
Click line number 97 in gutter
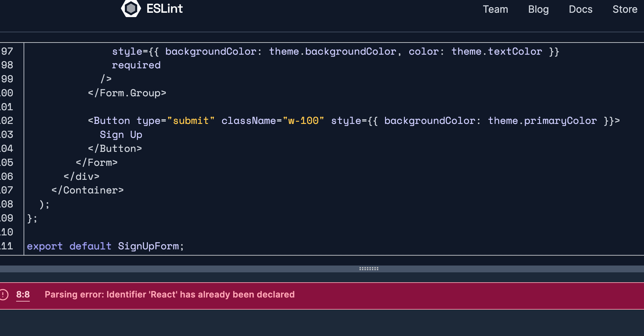pyautogui.click(x=7, y=51)
